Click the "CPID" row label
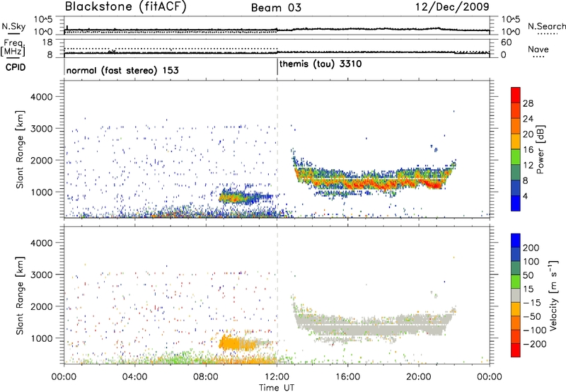566x392 pixels. (x=16, y=67)
